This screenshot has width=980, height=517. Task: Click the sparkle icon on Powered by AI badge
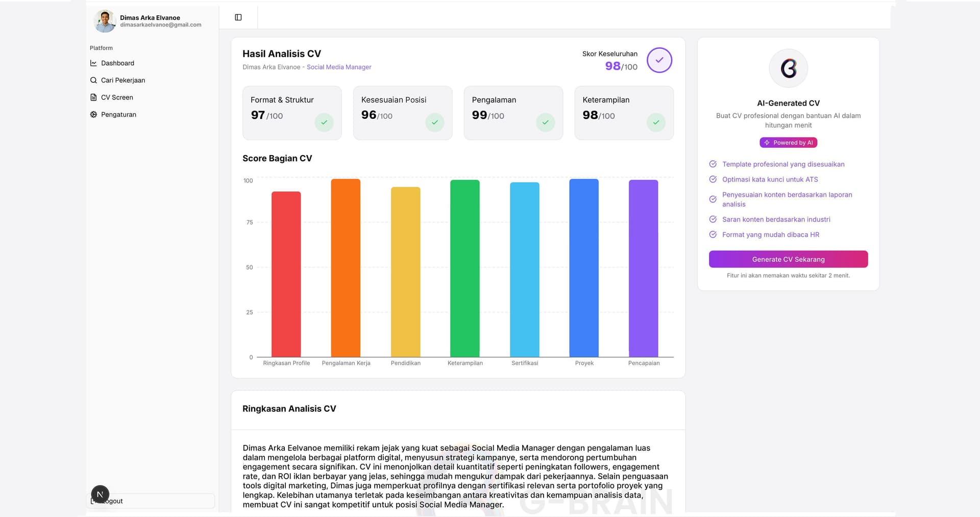pos(767,142)
